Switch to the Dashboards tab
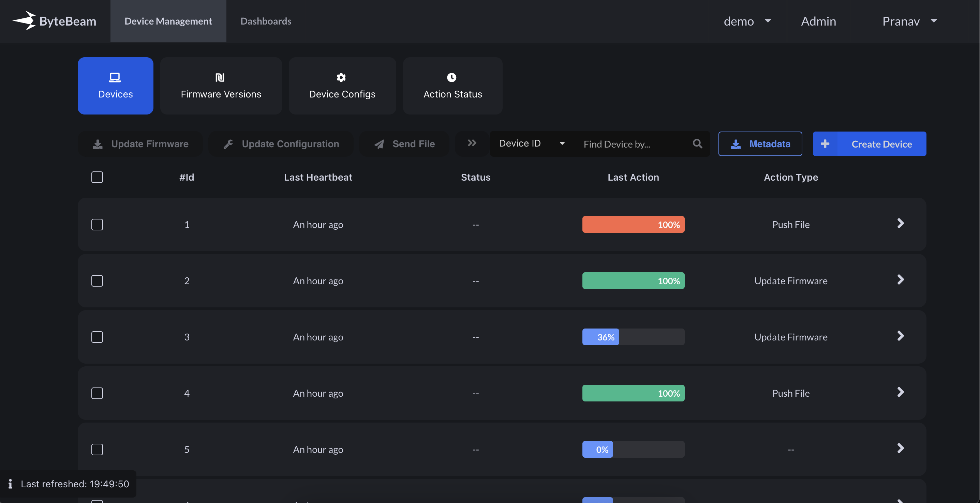 (x=266, y=21)
